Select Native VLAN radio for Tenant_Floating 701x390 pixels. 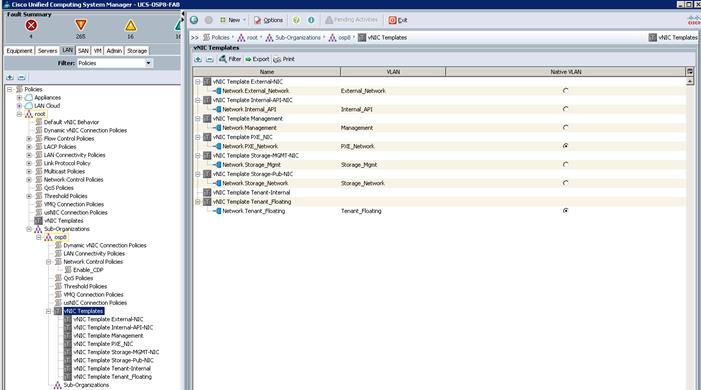click(566, 210)
